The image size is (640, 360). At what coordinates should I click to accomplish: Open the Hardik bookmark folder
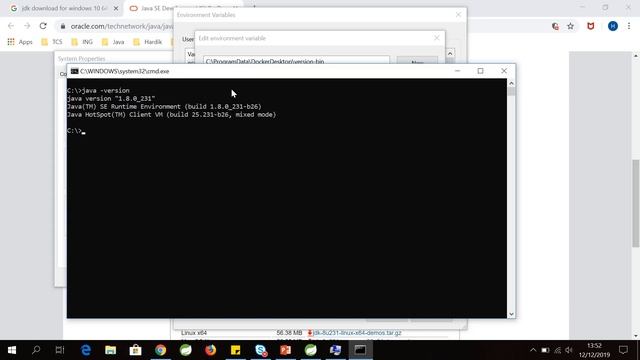[148, 42]
